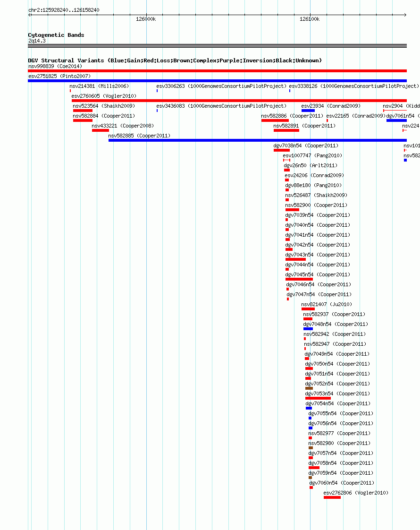Open nsv582885 (Cooper2011) variant
Image resolution: width=420 pixels, height=530 pixels.
[139, 136]
